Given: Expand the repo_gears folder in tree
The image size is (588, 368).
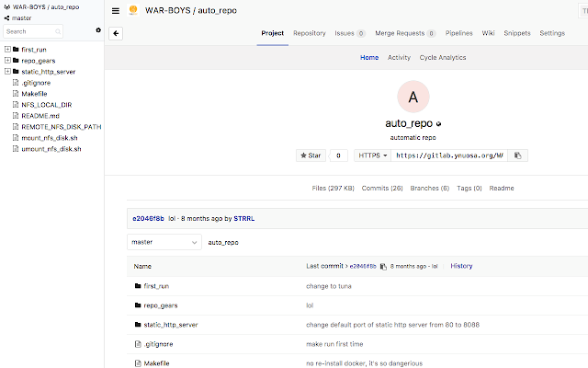Looking at the screenshot, I should (7, 60).
